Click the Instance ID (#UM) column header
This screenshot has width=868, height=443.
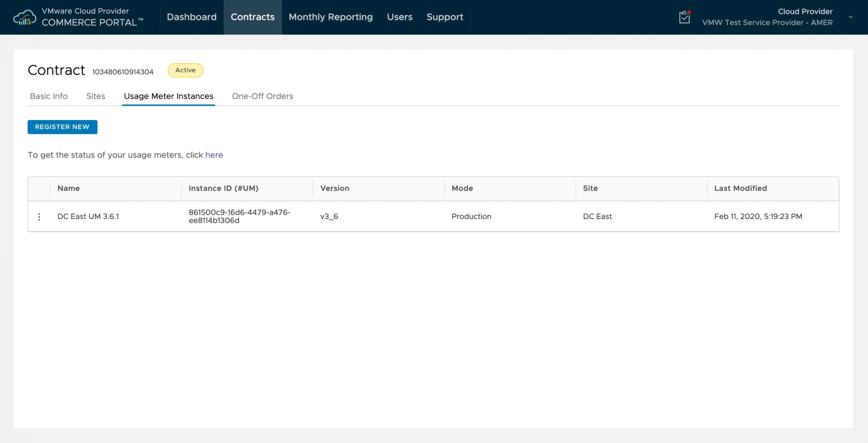(223, 188)
